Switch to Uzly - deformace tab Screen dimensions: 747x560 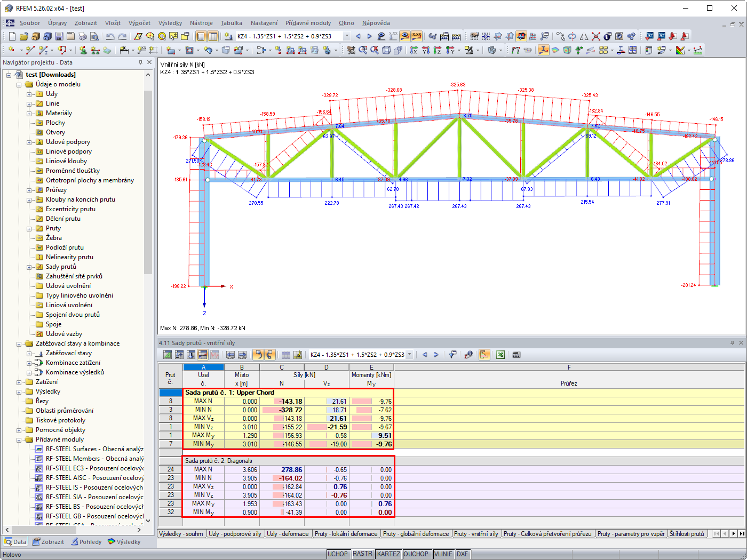[288, 534]
